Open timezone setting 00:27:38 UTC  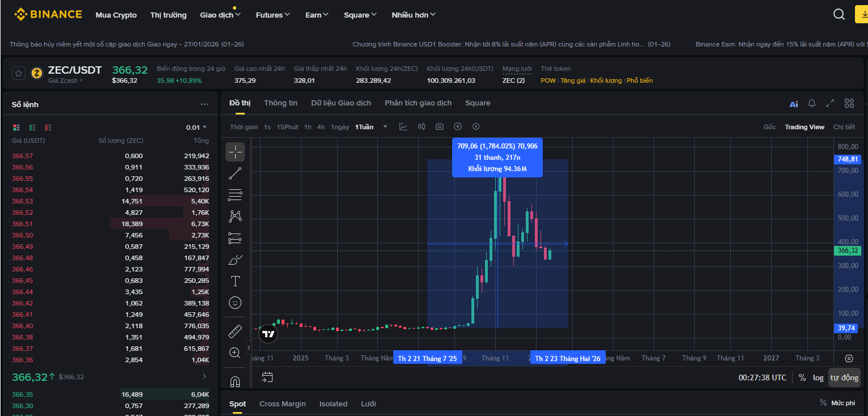point(763,377)
